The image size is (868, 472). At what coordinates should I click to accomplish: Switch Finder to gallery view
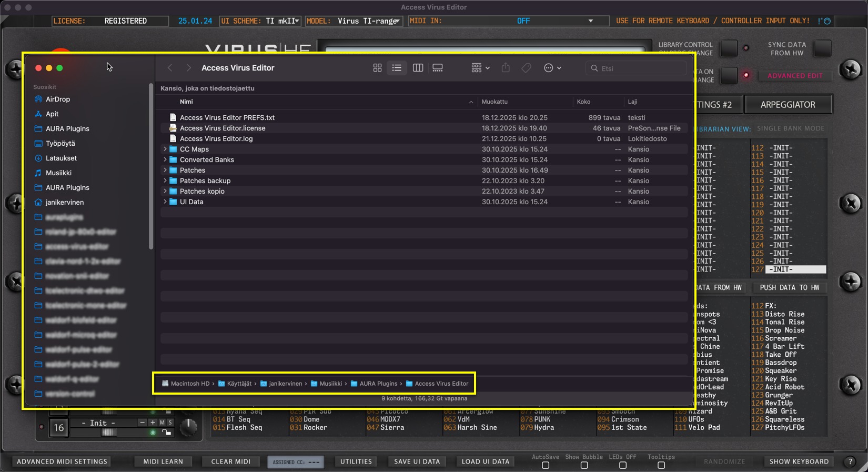(x=437, y=68)
